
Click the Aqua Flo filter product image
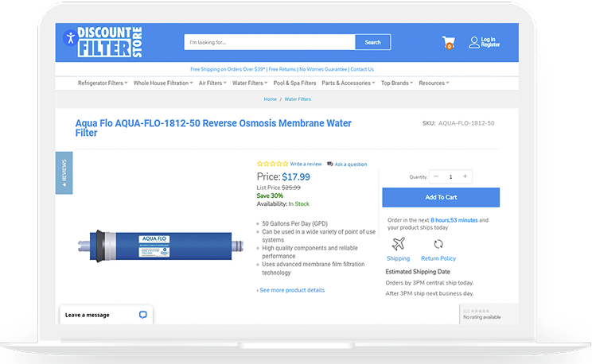click(161, 246)
